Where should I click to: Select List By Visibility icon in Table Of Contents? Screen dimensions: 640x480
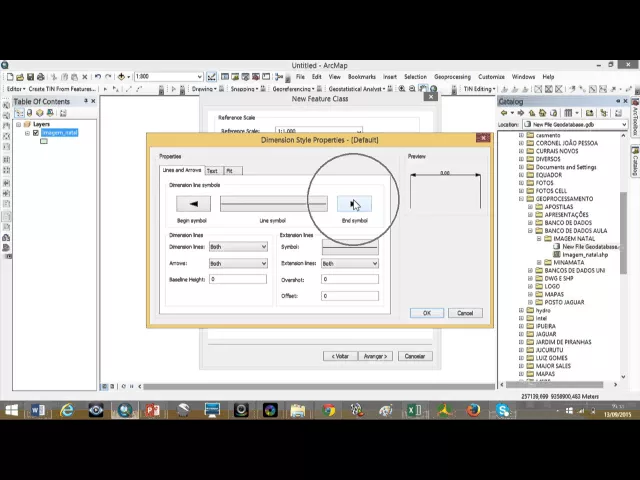(x=40, y=113)
